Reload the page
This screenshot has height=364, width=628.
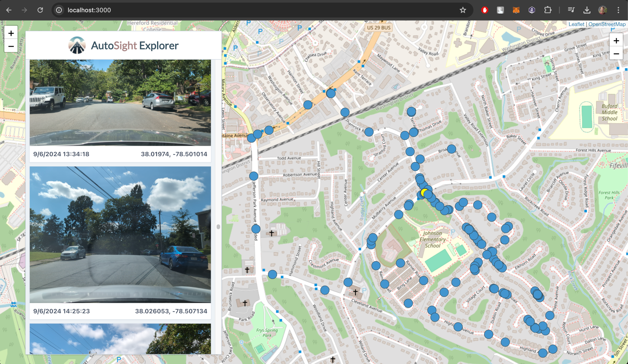(x=40, y=10)
